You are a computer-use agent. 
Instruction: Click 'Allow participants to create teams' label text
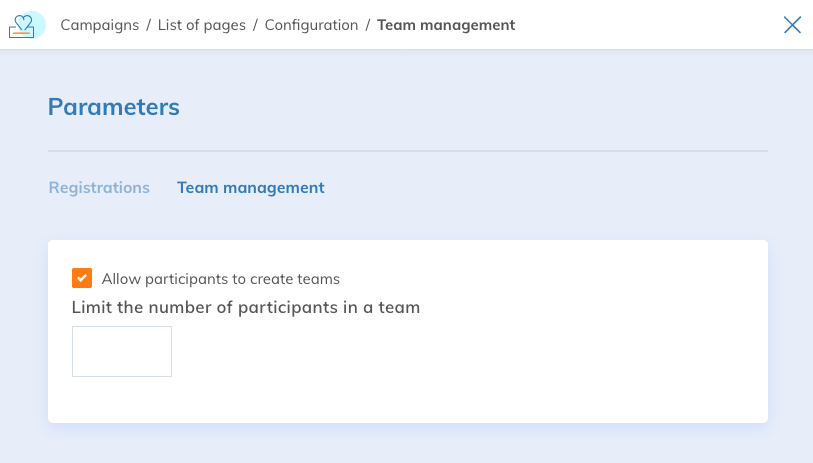220,279
